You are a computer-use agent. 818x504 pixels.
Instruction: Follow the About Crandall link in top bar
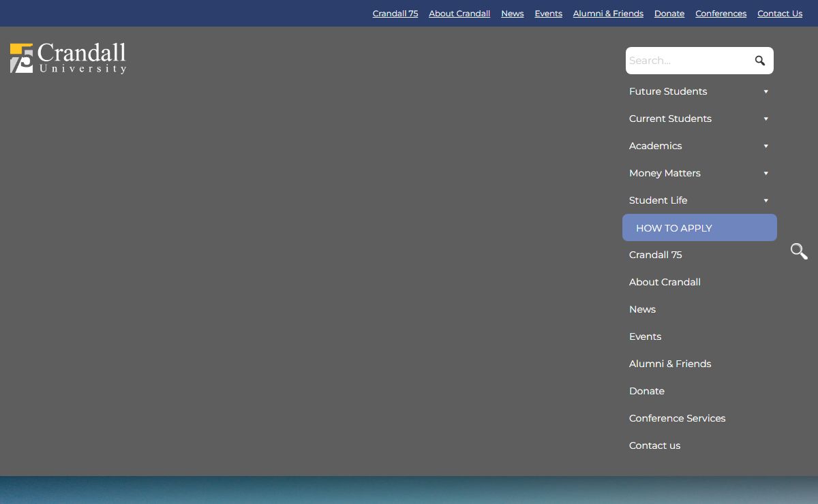(459, 14)
